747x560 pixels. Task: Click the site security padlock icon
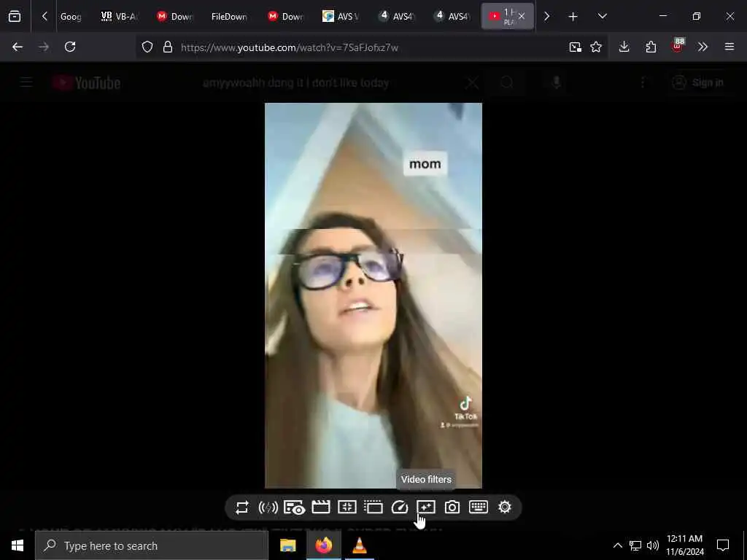167,47
